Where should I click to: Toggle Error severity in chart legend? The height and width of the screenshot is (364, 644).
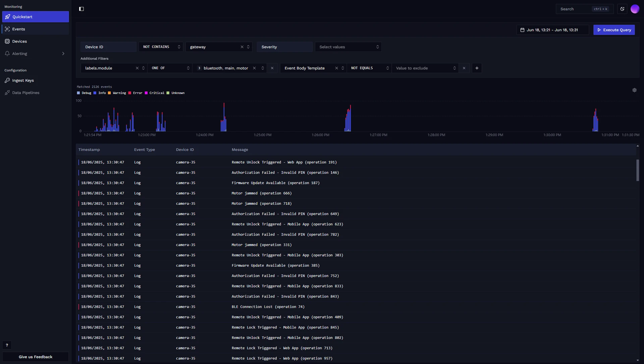[135, 93]
